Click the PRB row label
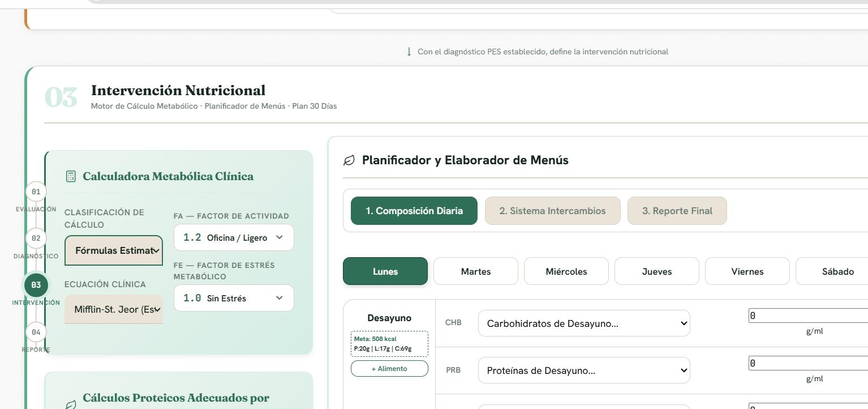The image size is (868, 409). 453,370
